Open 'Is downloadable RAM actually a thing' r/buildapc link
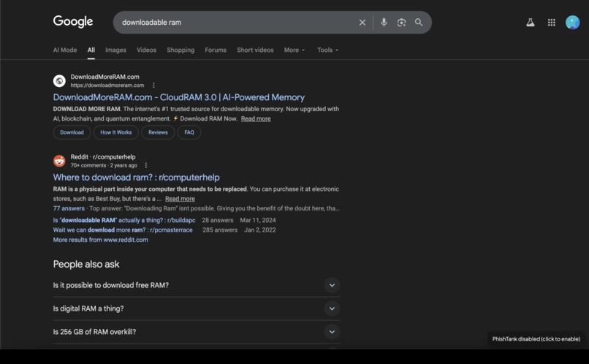 point(124,220)
